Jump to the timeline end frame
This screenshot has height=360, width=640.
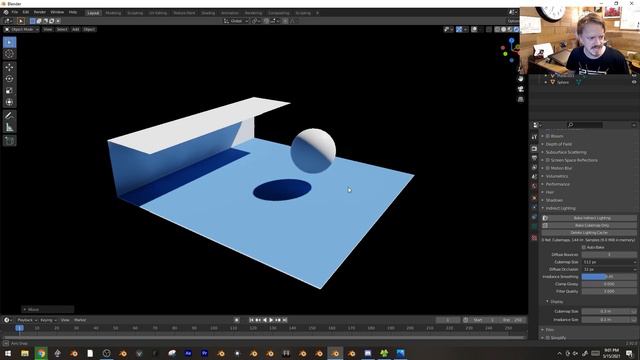coord(285,320)
